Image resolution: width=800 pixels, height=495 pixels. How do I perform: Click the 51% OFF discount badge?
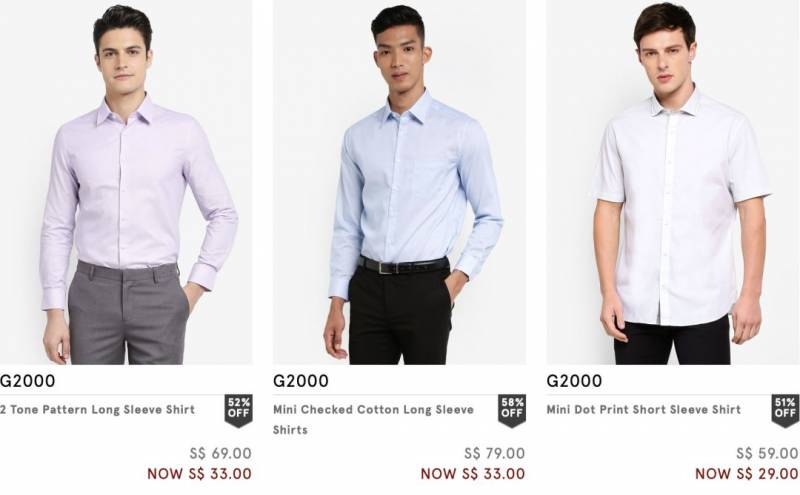point(785,410)
